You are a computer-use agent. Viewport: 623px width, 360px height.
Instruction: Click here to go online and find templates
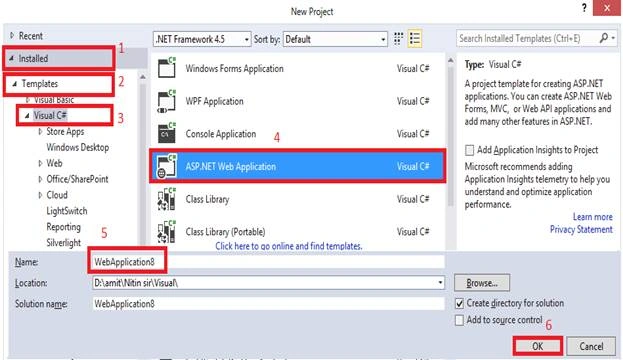[x=289, y=246]
